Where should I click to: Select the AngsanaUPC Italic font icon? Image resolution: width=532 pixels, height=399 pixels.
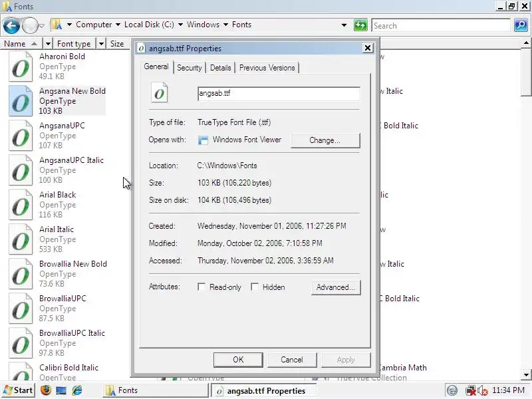21,170
